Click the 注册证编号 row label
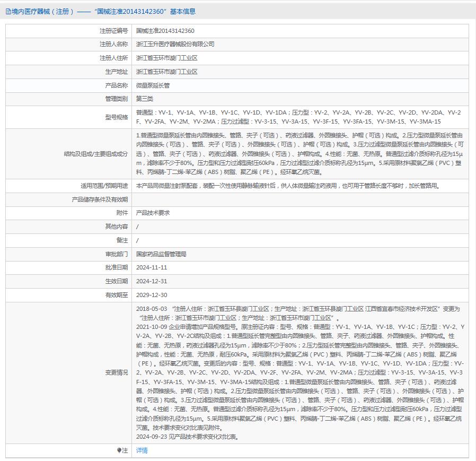The height and width of the screenshot is (461, 476). pyautogui.click(x=113, y=31)
